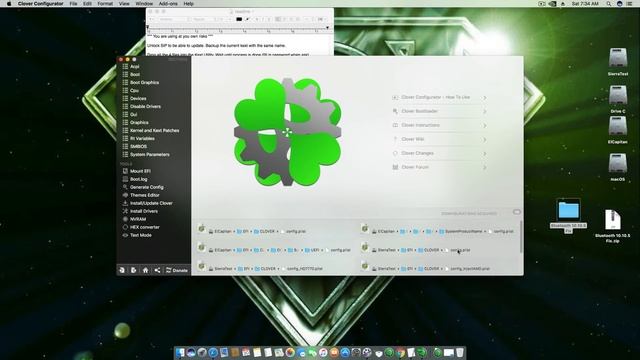Open the Install Drivers tool

[144, 211]
